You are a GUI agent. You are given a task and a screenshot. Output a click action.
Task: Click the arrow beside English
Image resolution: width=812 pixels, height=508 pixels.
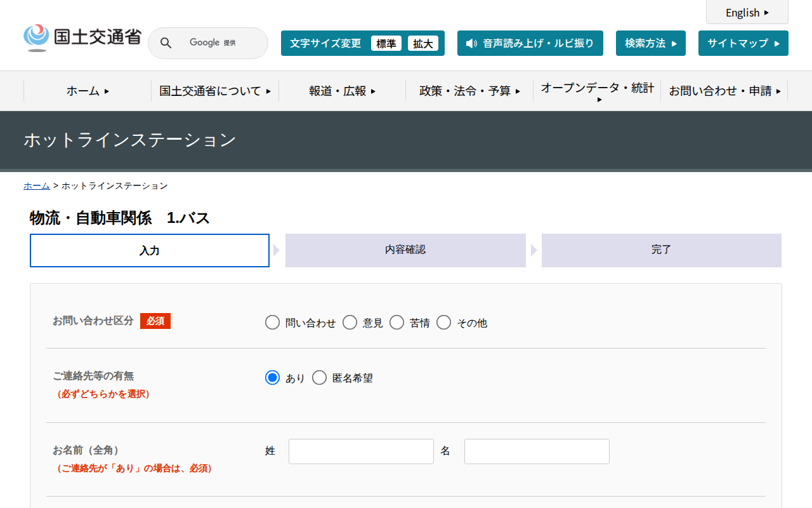766,13
